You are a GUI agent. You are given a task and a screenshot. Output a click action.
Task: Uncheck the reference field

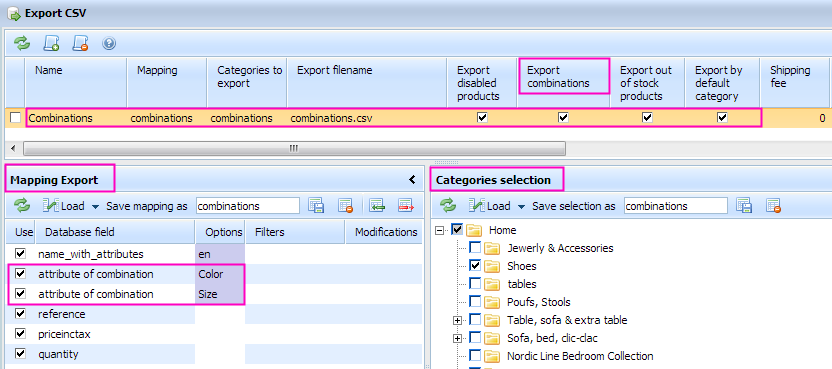click(20, 313)
